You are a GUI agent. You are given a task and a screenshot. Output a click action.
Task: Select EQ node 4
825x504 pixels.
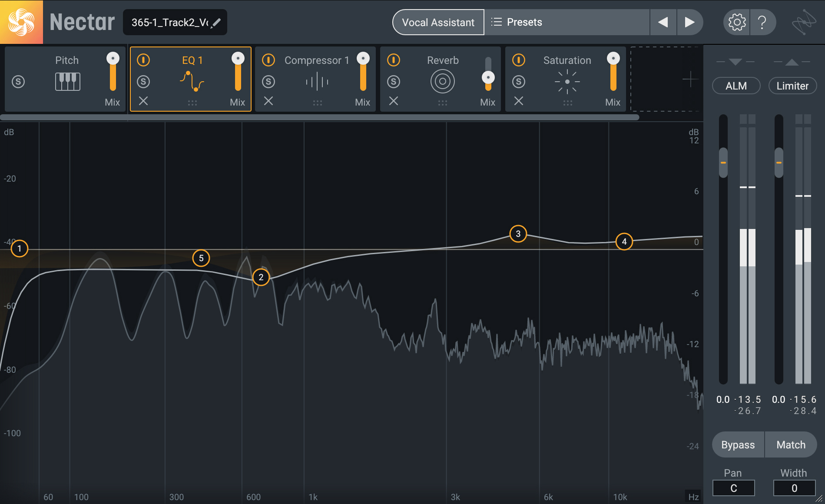click(x=624, y=242)
